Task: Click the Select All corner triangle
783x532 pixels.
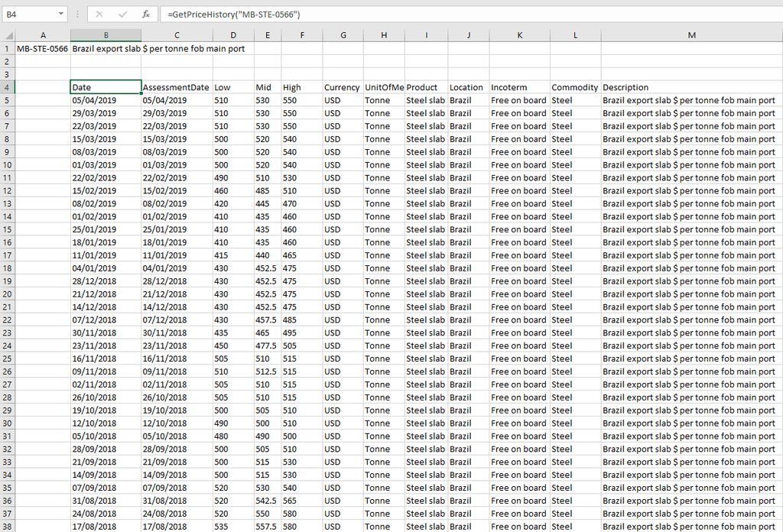Action: pyautogui.click(x=8, y=35)
